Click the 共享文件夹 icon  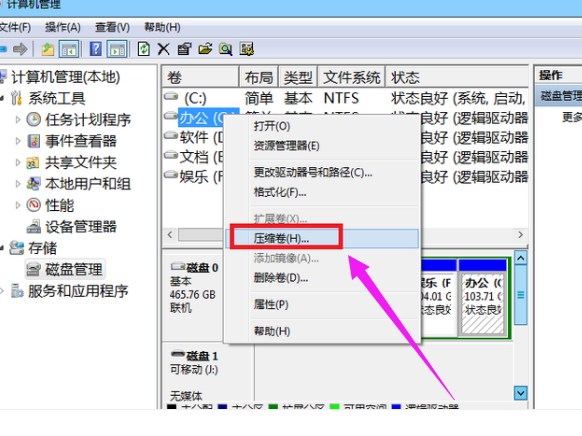point(33,163)
